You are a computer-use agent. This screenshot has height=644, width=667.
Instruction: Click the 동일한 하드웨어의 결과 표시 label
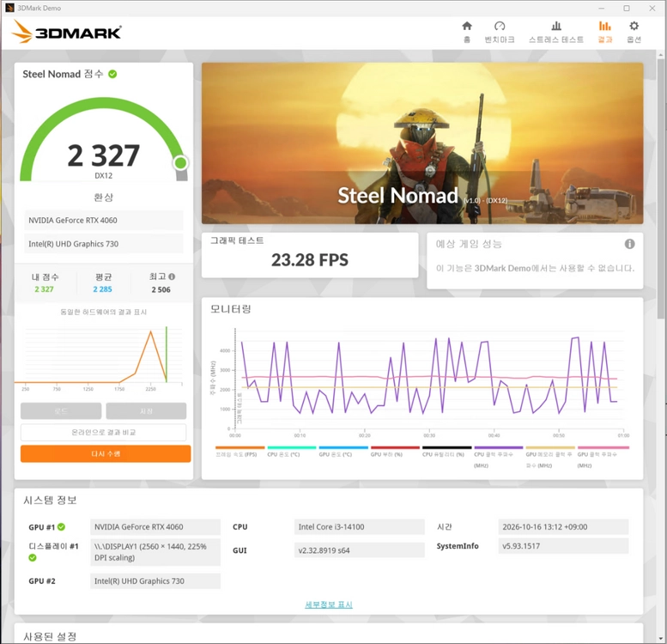pos(103,313)
